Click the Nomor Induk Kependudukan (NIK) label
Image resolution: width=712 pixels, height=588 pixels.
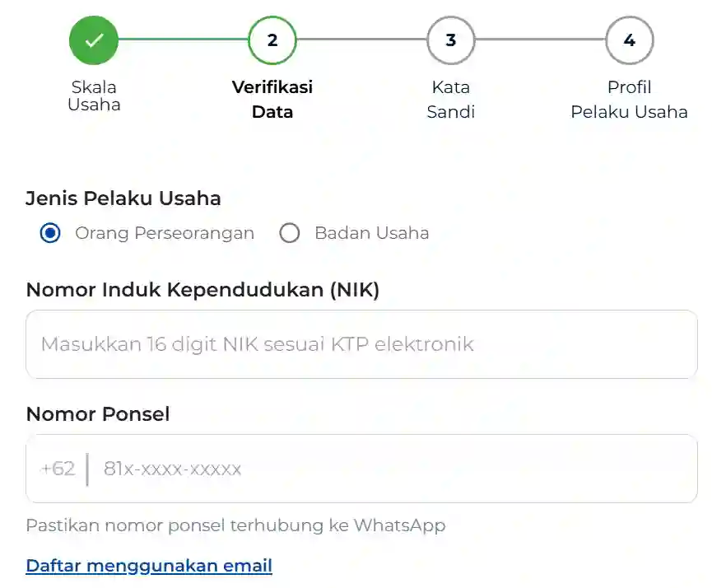pos(202,290)
